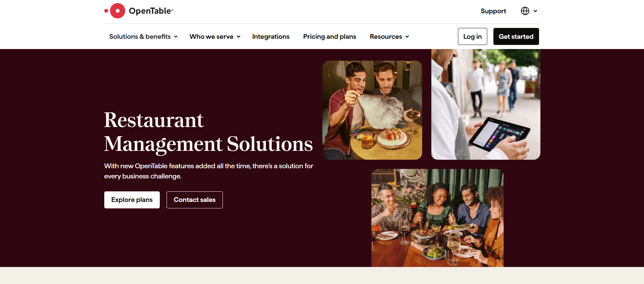
Task: Click the Get started button
Action: 516,36
